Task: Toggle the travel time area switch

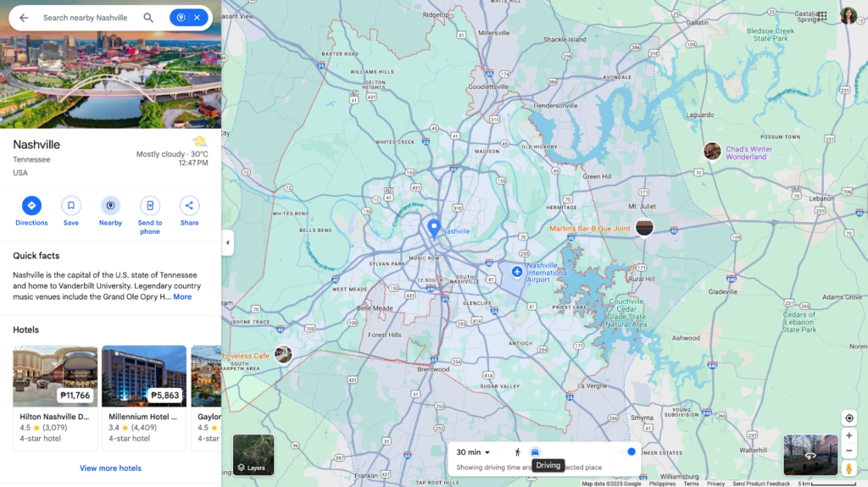Action: 628,451
